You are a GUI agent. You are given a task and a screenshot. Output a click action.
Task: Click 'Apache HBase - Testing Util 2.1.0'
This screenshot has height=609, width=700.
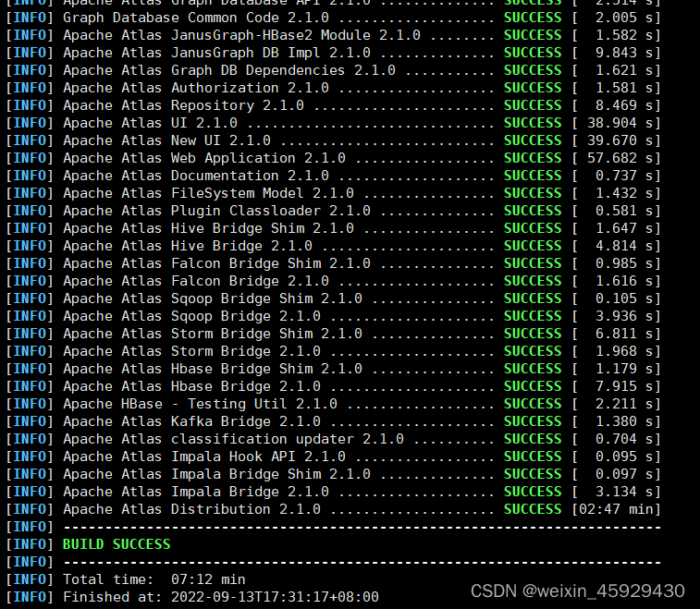200,404
